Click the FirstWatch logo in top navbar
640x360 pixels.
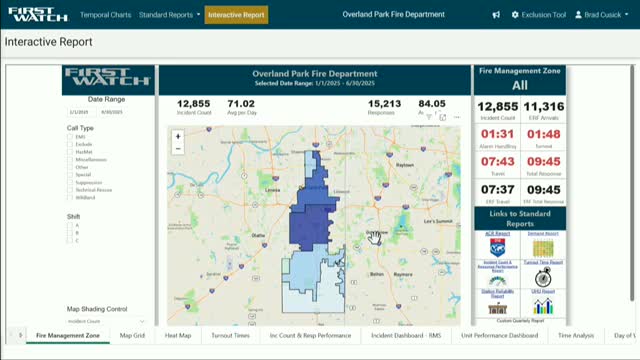point(38,15)
